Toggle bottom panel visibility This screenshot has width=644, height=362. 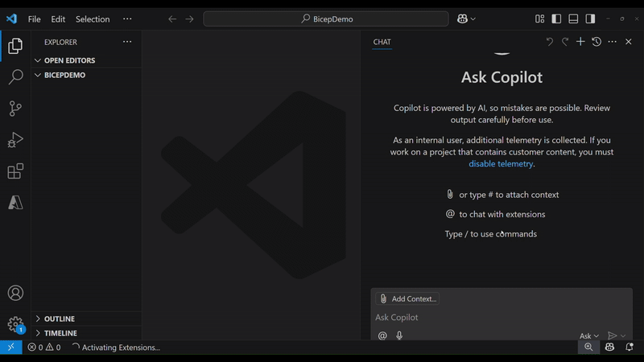pyautogui.click(x=573, y=19)
